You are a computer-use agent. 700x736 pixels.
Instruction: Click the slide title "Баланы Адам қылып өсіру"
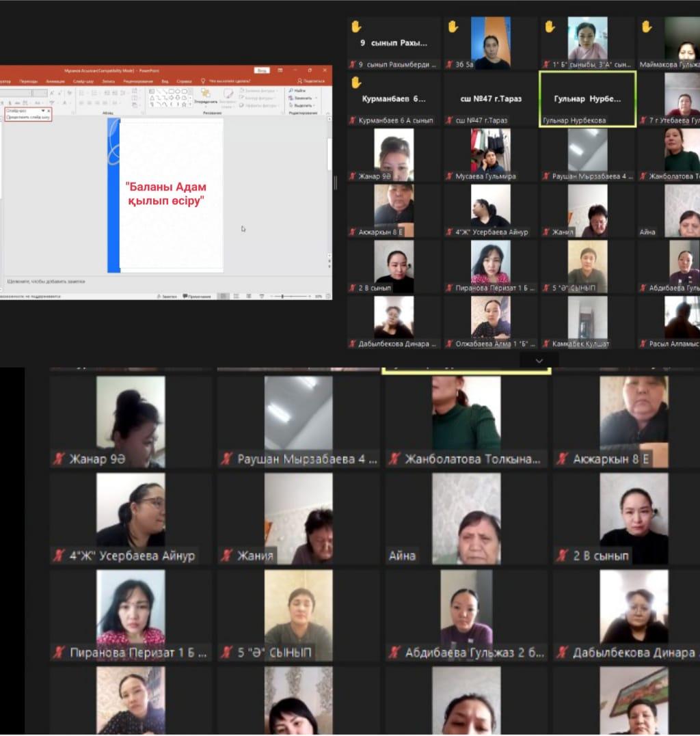pyautogui.click(x=166, y=194)
